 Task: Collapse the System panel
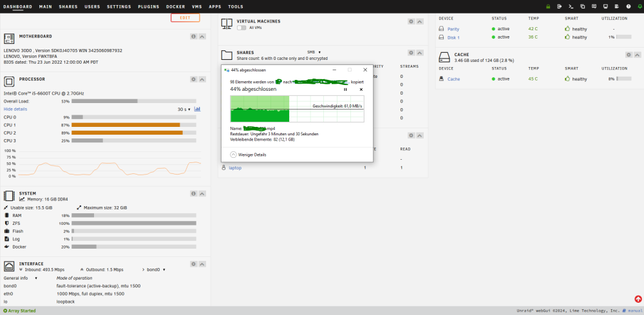tap(202, 193)
